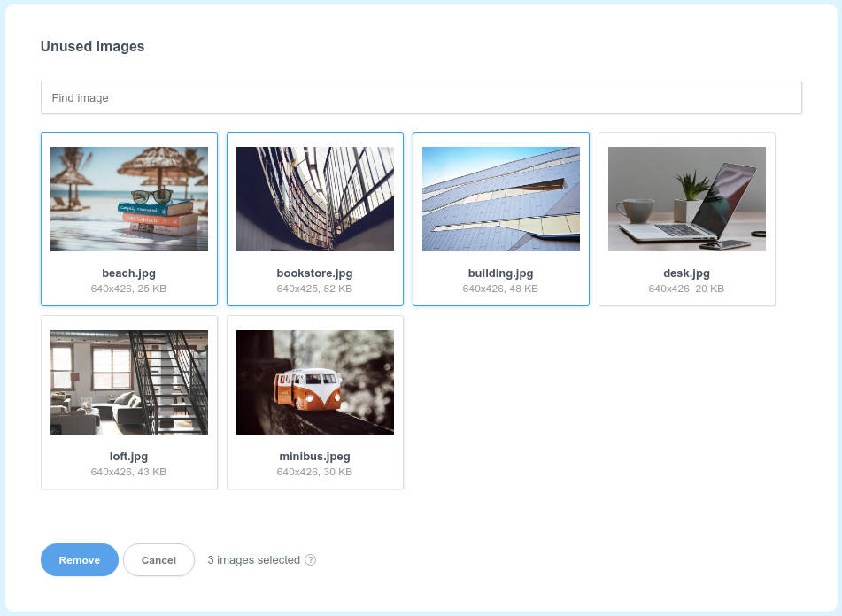
Task: Click the loft.jpg thumbnail picture
Action: [x=128, y=381]
